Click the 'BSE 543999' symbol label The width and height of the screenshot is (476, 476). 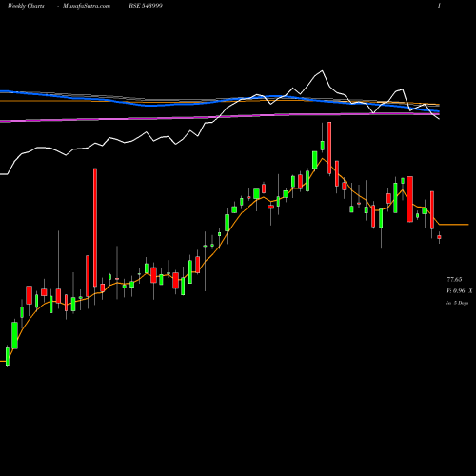click(146, 6)
